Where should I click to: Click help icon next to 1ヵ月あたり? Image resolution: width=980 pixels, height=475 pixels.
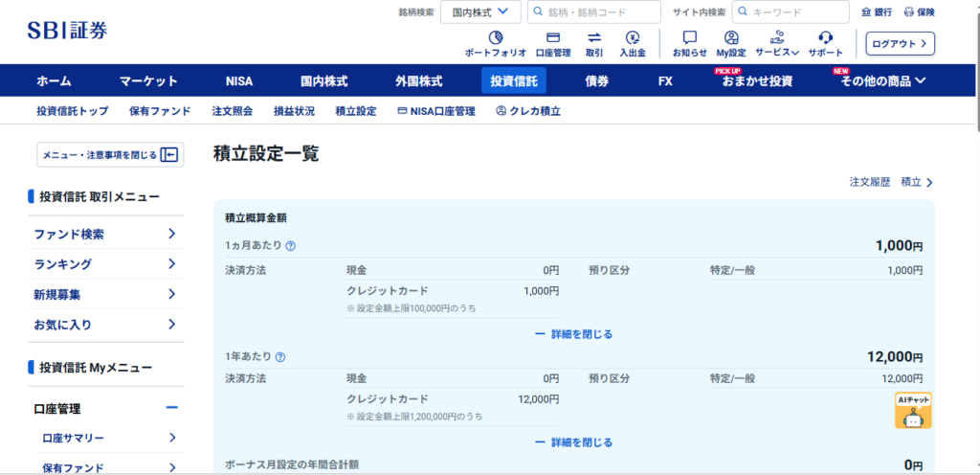click(x=291, y=246)
